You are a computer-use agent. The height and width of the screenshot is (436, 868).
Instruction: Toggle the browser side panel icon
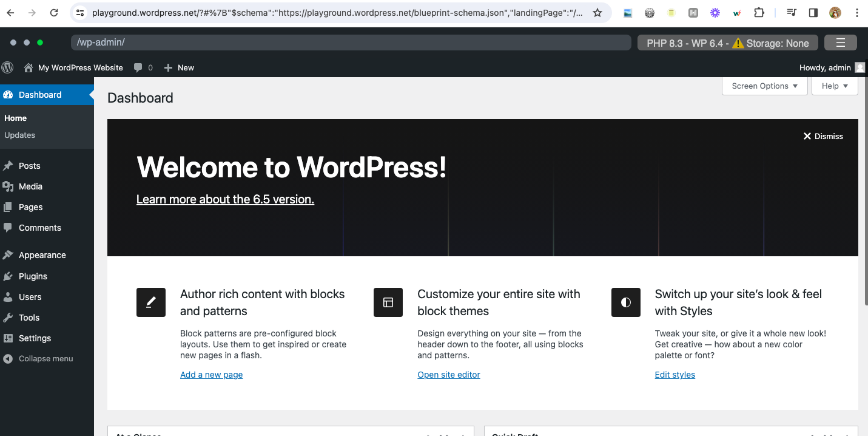(813, 13)
